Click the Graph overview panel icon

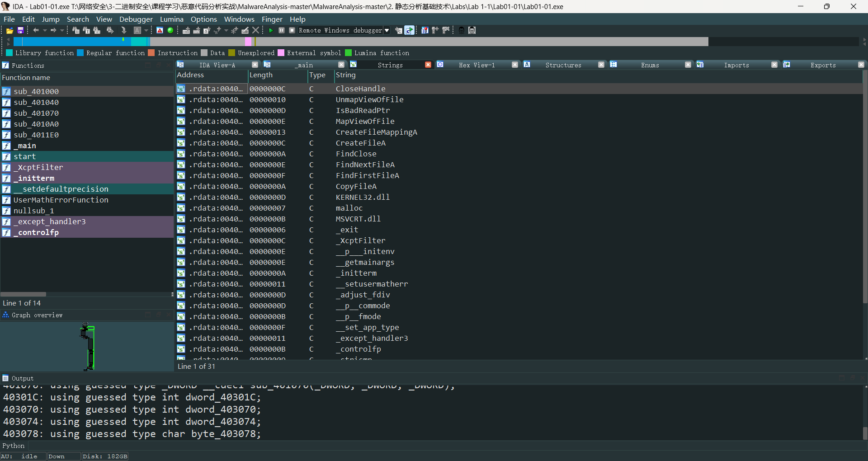click(5, 315)
